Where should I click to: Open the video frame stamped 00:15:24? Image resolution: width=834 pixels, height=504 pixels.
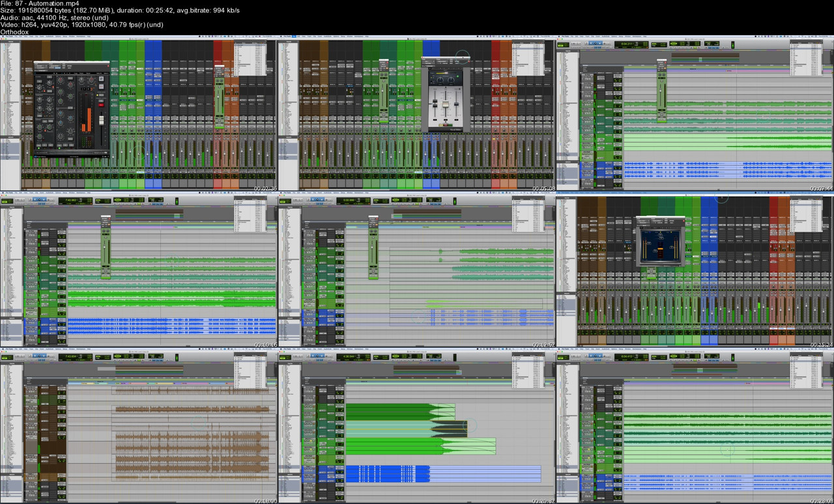click(x=695, y=270)
